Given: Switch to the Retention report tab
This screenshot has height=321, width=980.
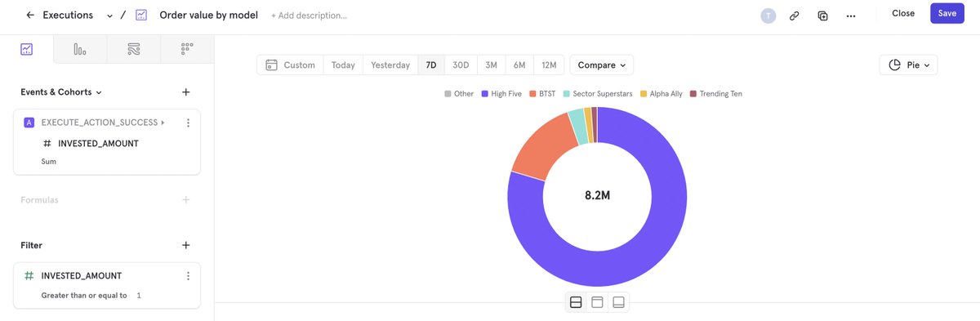Looking at the screenshot, I should (187, 49).
